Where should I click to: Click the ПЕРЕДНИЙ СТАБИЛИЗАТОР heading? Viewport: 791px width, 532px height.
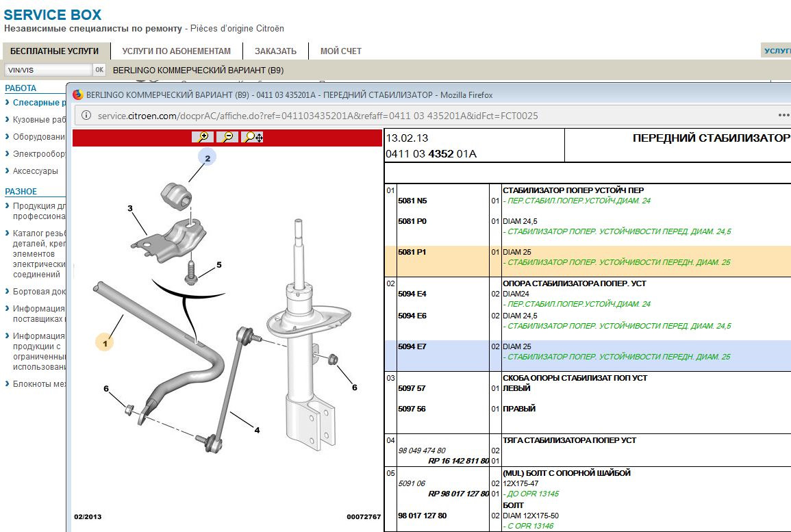pos(712,138)
